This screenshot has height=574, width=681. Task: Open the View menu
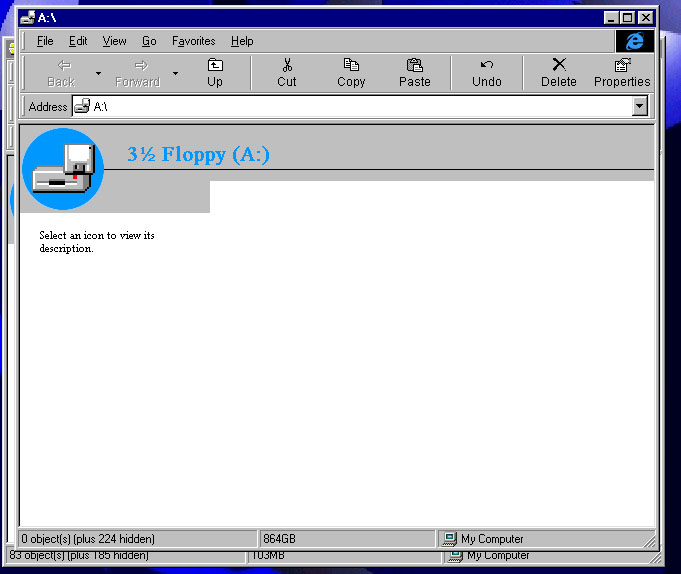pos(115,41)
